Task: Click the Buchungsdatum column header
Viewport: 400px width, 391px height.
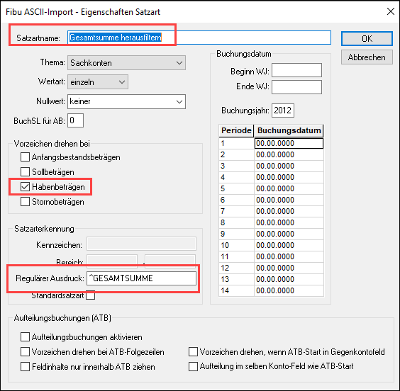Action: pyautogui.click(x=289, y=131)
